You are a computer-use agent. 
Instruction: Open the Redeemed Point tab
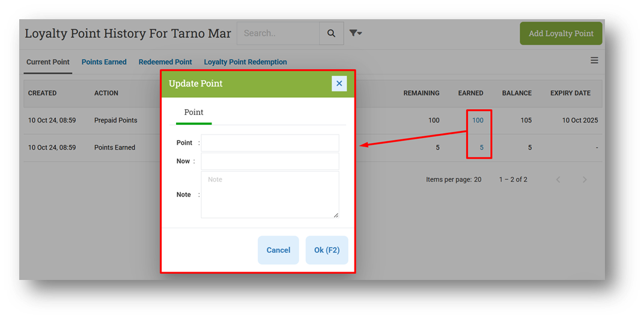point(165,62)
